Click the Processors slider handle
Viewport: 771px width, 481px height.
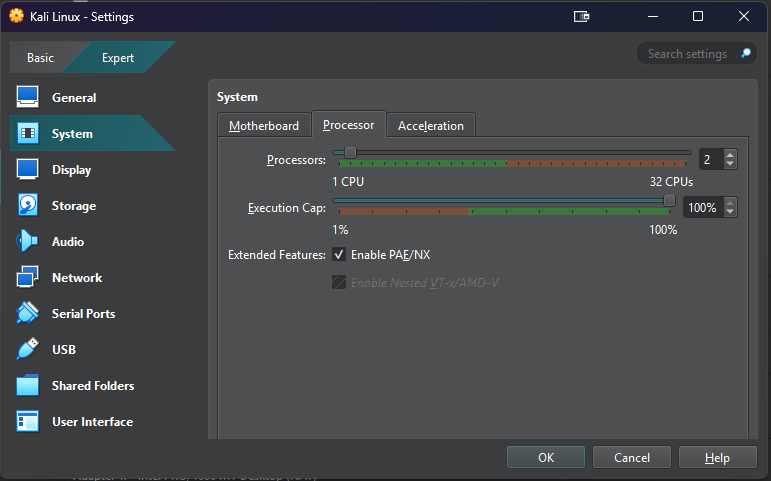350,152
